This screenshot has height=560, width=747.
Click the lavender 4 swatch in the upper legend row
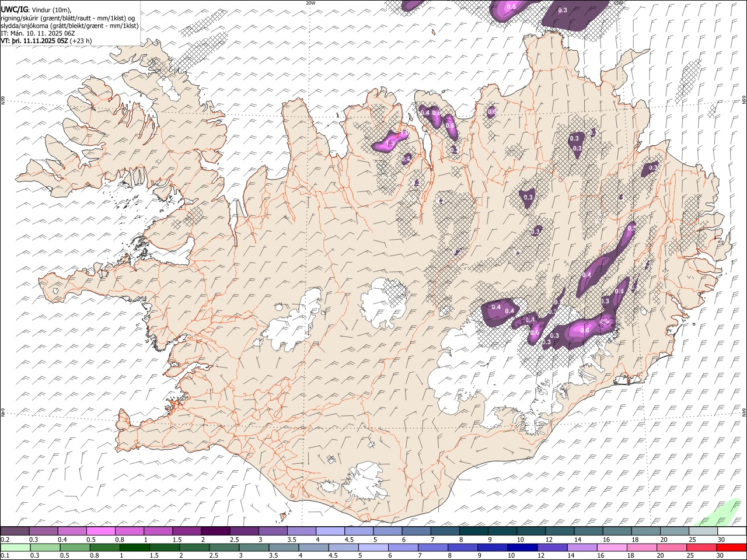click(x=330, y=531)
